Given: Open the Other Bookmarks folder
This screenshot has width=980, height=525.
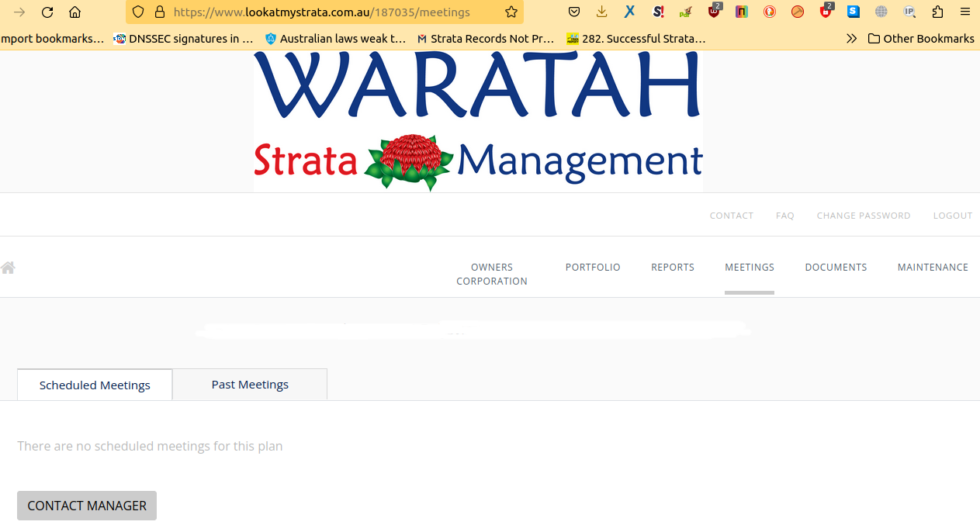Looking at the screenshot, I should (921, 38).
